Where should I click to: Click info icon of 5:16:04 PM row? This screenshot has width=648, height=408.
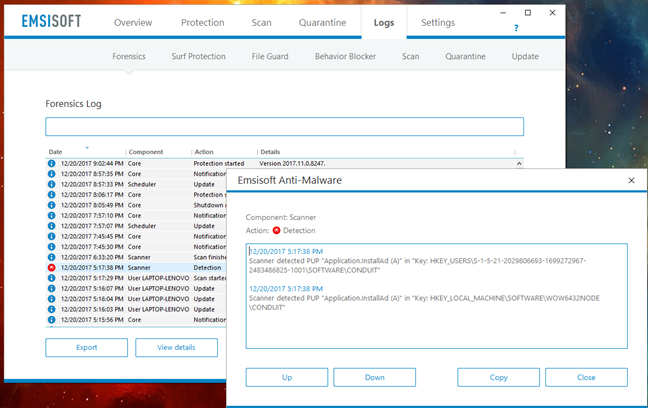coord(51,298)
